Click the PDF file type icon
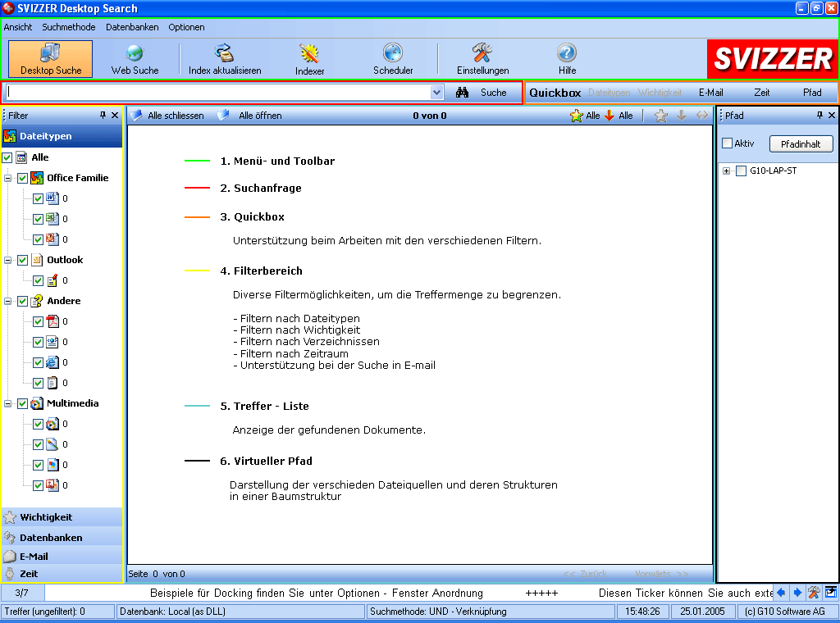 [52, 321]
